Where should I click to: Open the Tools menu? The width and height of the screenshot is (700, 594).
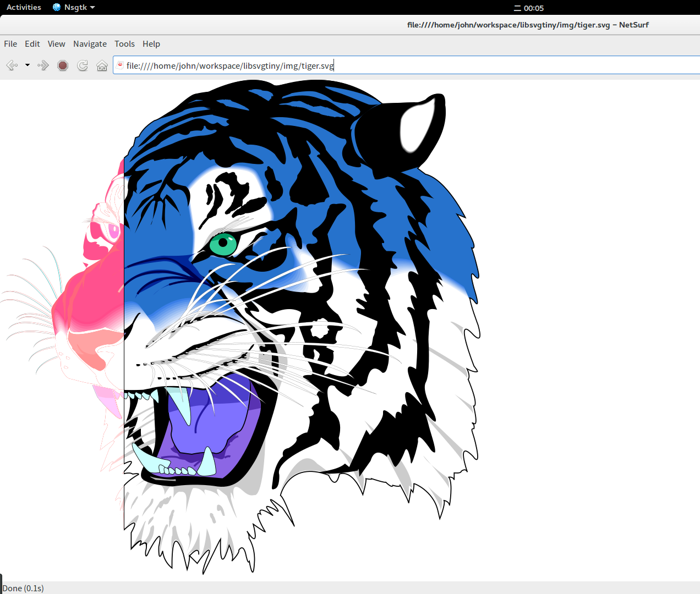pos(124,44)
